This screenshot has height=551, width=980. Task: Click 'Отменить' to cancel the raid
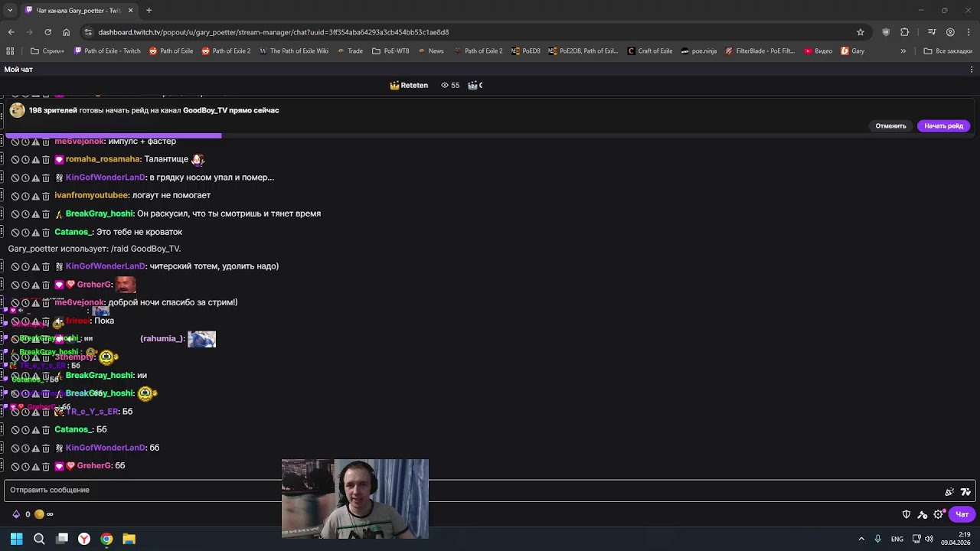point(890,126)
